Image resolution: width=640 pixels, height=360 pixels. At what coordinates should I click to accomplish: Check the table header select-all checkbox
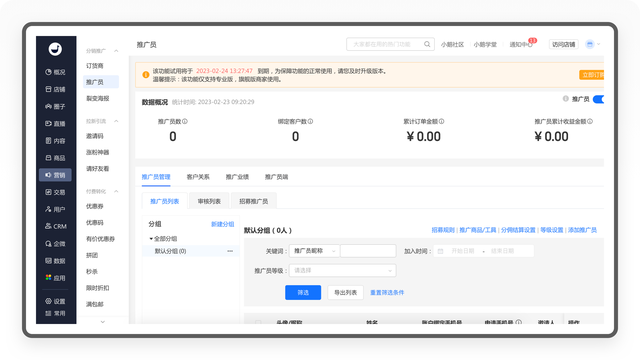click(258, 322)
